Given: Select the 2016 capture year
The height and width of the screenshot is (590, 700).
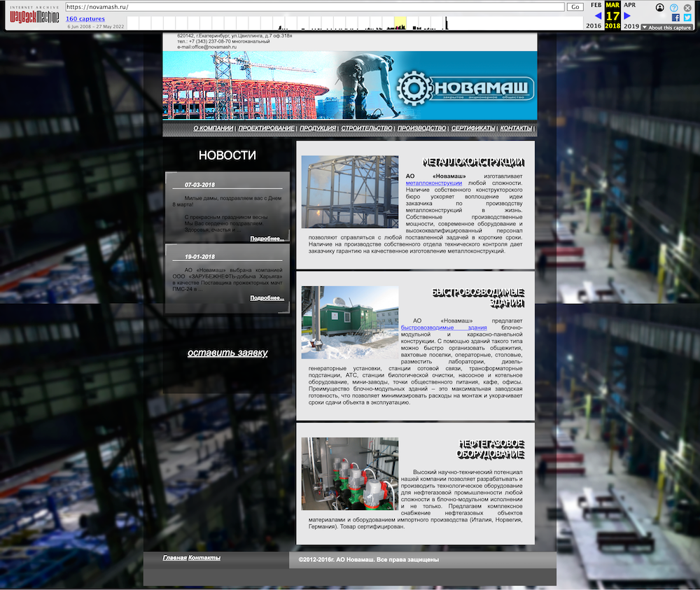Looking at the screenshot, I should 594,26.
